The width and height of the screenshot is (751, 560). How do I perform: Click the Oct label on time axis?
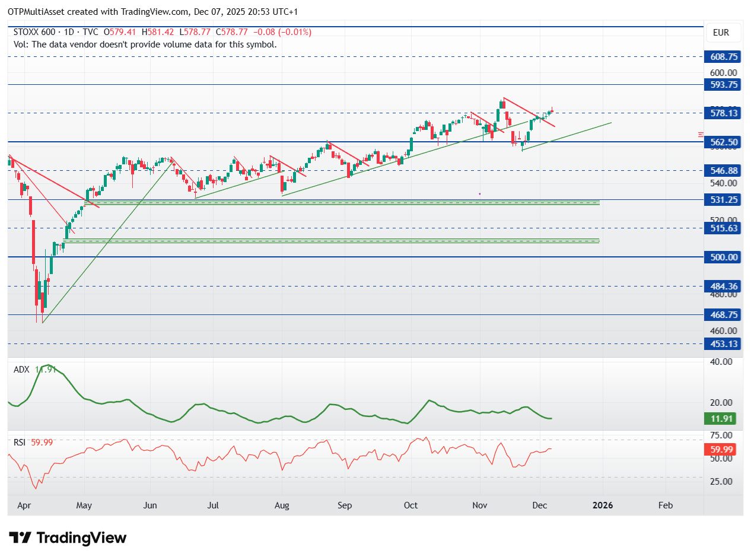[410, 505]
